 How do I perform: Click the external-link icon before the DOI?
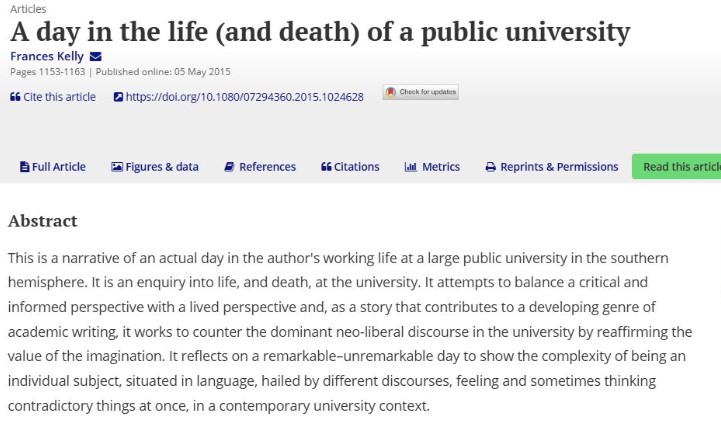point(118,97)
